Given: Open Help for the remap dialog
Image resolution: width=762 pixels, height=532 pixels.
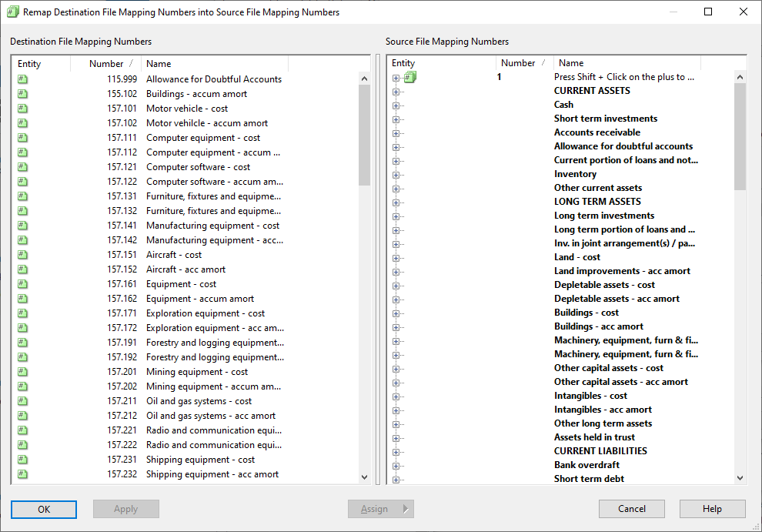Looking at the screenshot, I should click(712, 509).
